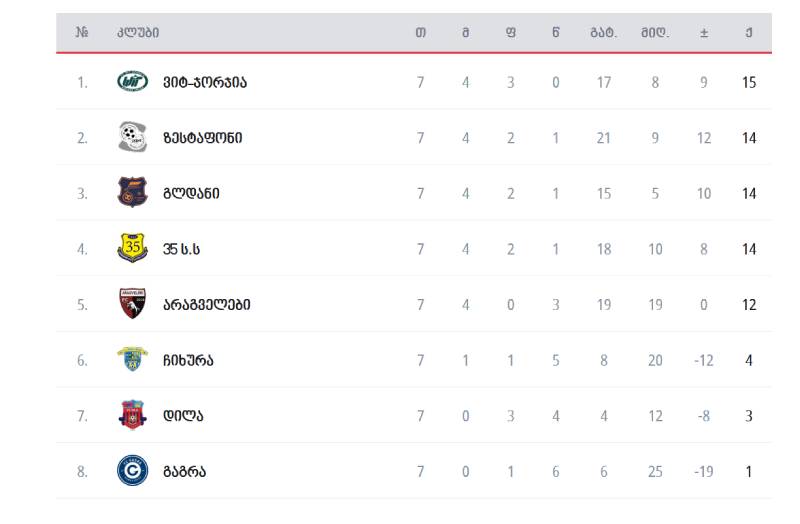Click the მიღ. goals-conceded header
This screenshot has height=524, width=800.
(x=655, y=33)
